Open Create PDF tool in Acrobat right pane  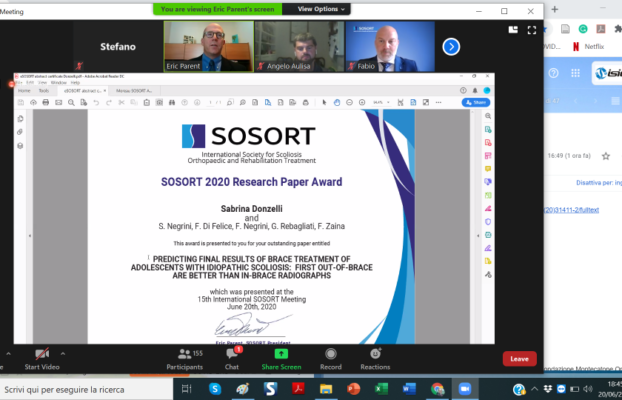[488, 142]
